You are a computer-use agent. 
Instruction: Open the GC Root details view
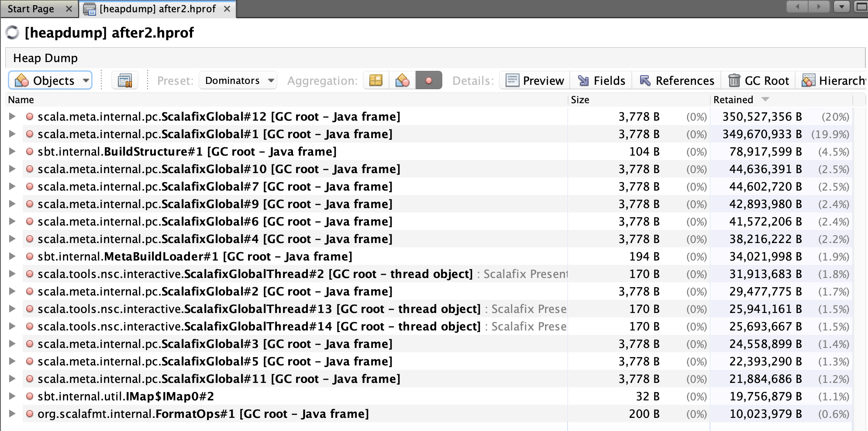[x=758, y=80]
